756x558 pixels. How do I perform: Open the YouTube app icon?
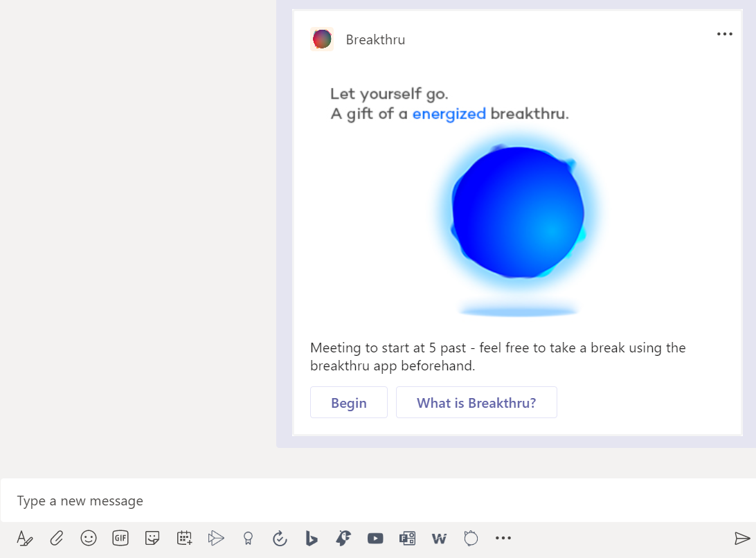375,538
